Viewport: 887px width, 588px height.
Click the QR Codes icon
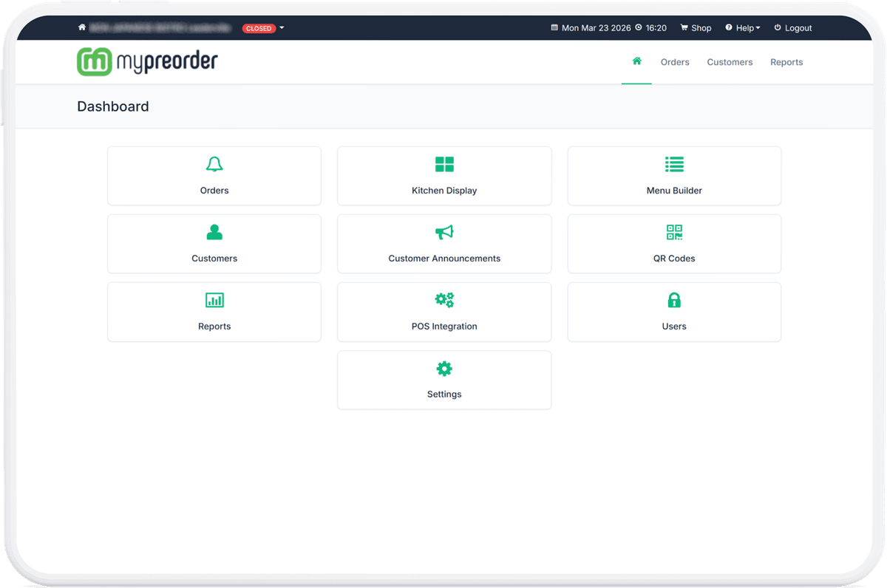tap(673, 232)
